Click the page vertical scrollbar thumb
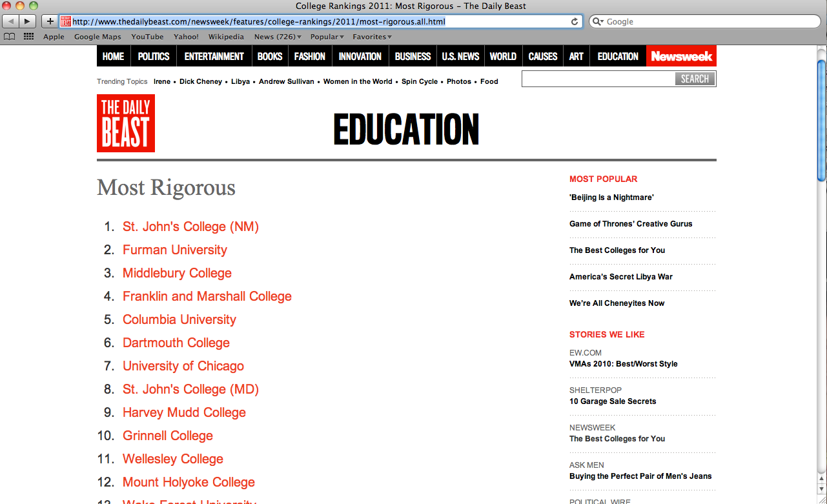The width and height of the screenshot is (827, 504). click(821, 119)
